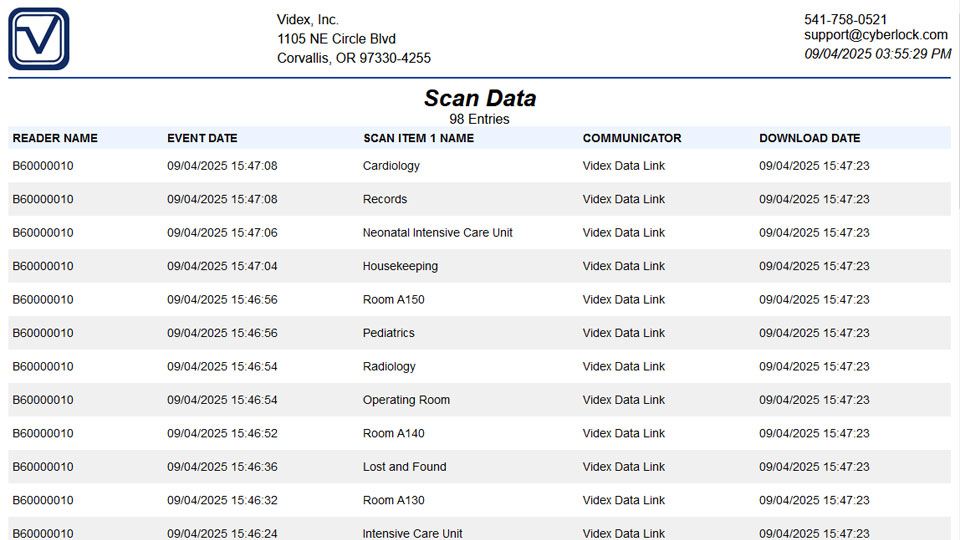Click the Operating Room scan item
This screenshot has width=960, height=540.
point(406,400)
